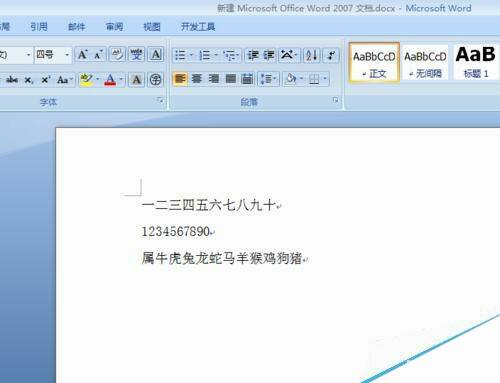Toggle subscript formatting

click(29, 80)
